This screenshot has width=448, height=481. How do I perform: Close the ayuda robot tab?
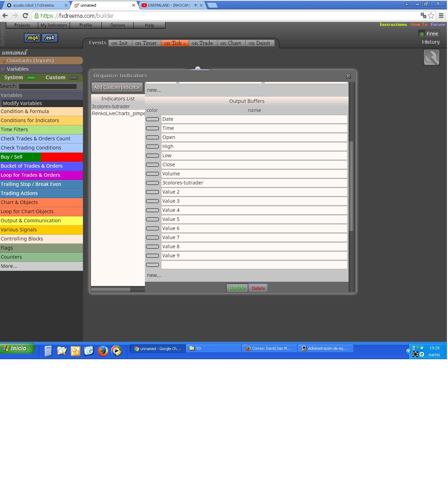(x=66, y=5)
